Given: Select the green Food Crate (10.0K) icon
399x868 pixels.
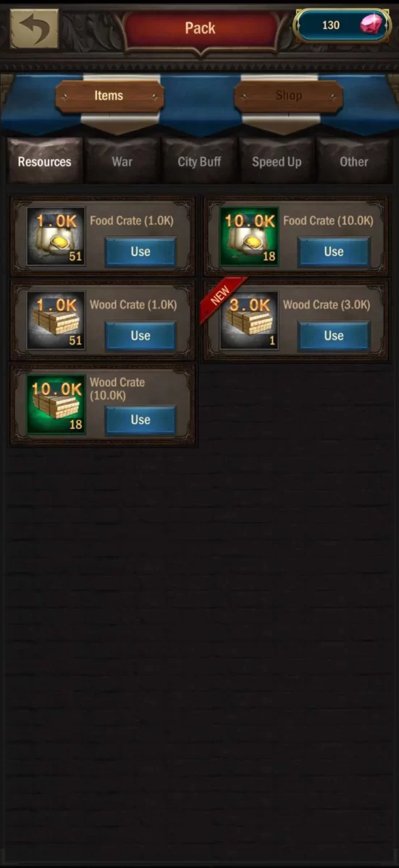Looking at the screenshot, I should point(249,237).
